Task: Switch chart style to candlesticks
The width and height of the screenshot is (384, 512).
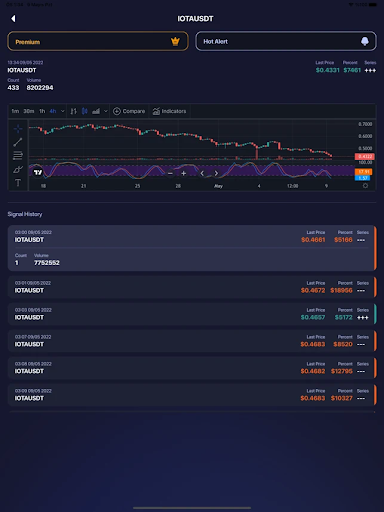Action: pyautogui.click(x=85, y=111)
